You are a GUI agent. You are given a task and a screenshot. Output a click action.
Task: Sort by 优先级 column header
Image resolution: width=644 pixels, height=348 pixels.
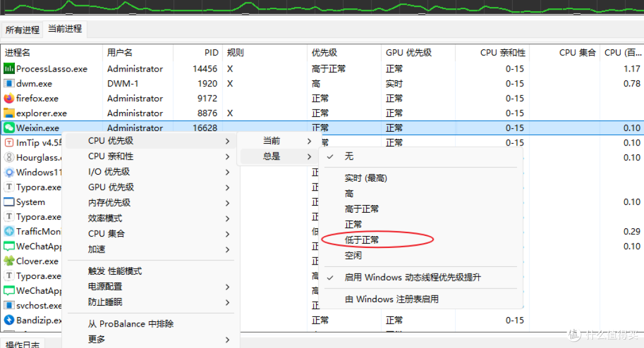344,52
